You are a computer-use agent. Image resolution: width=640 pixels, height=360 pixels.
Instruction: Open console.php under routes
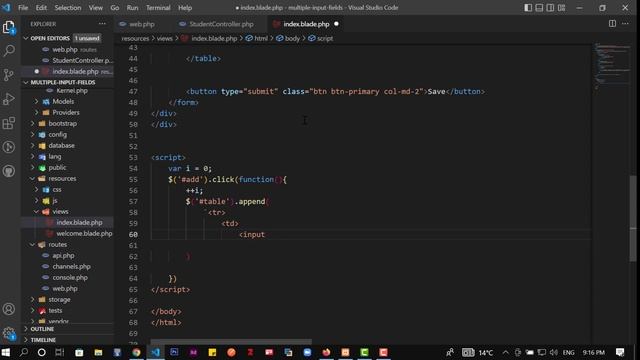coord(70,278)
